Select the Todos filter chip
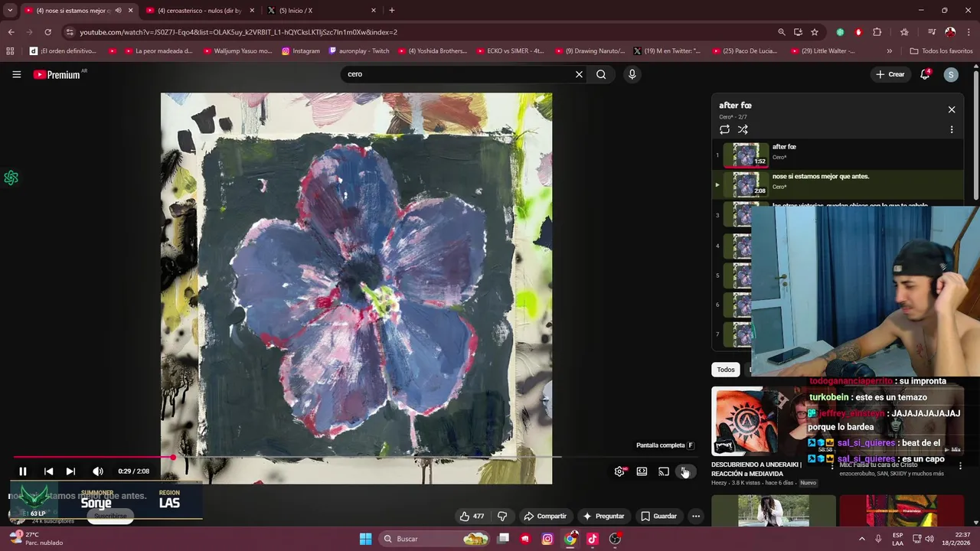The image size is (980, 551). pos(726,370)
